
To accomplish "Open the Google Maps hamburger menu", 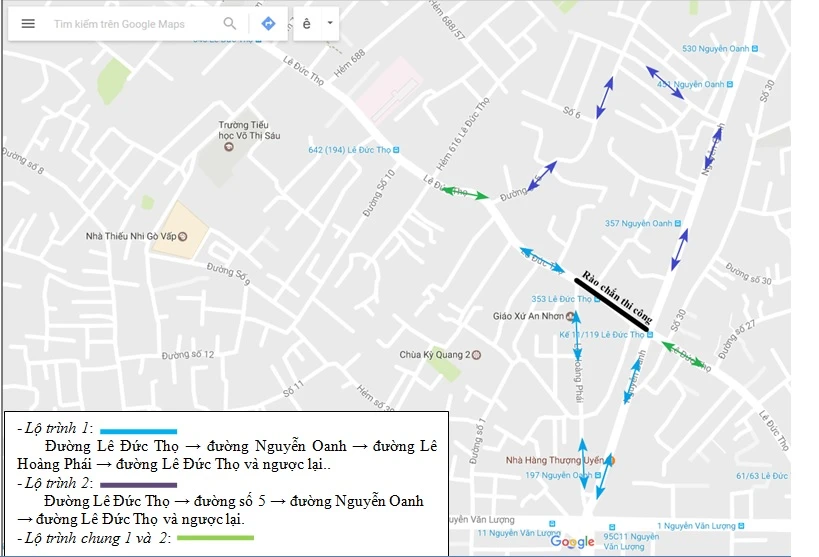I will [x=28, y=24].
